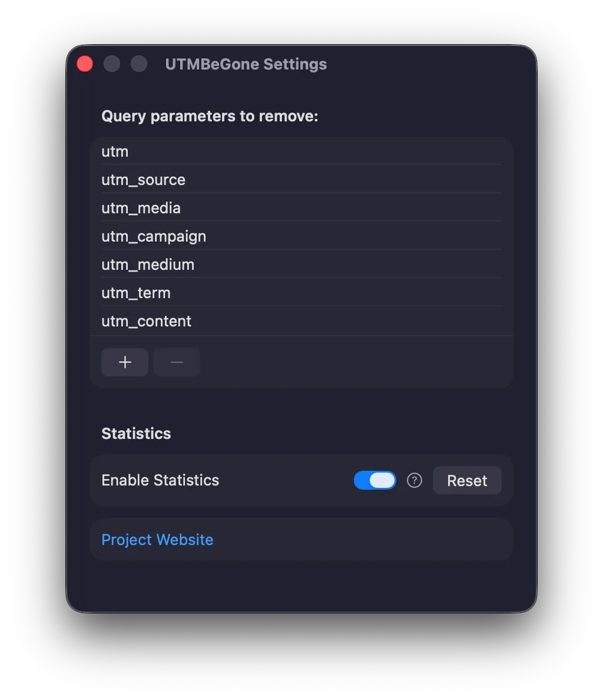Viewport: 603px width, 700px height.
Task: Select the utm_medium parameter row
Action: pyautogui.click(x=236, y=264)
